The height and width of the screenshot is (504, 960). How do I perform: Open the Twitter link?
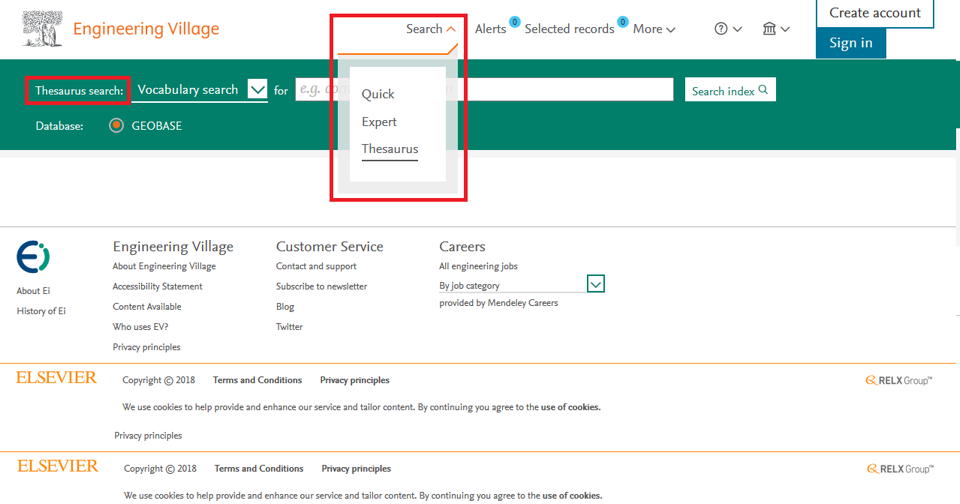click(x=289, y=327)
